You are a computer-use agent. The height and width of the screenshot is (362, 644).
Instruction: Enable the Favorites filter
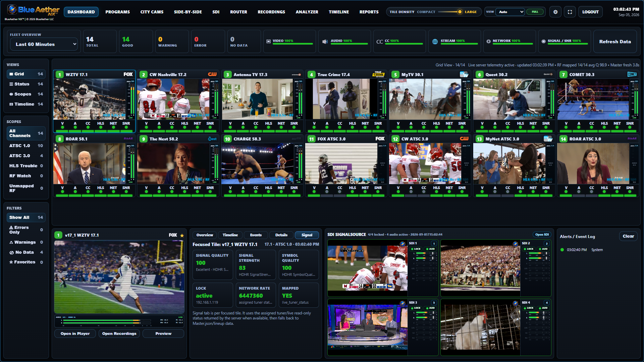pos(26,262)
